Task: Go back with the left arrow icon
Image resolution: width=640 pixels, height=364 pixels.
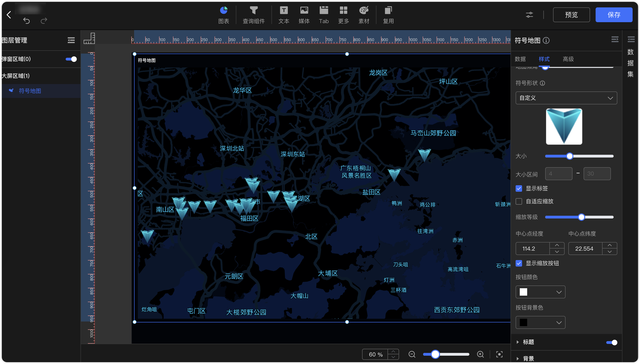Action: click(x=9, y=15)
